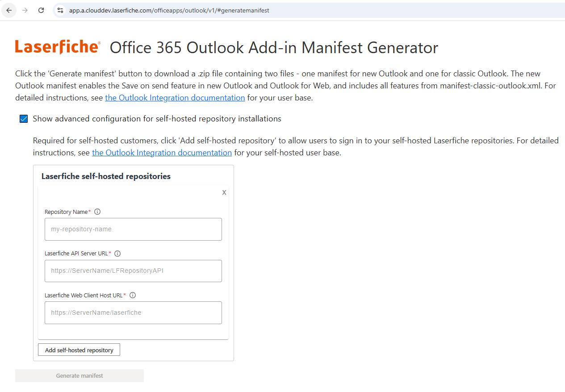The image size is (565, 392).
Task: Focus the Laserfiche Web Client Host URL field
Action: tap(133, 313)
